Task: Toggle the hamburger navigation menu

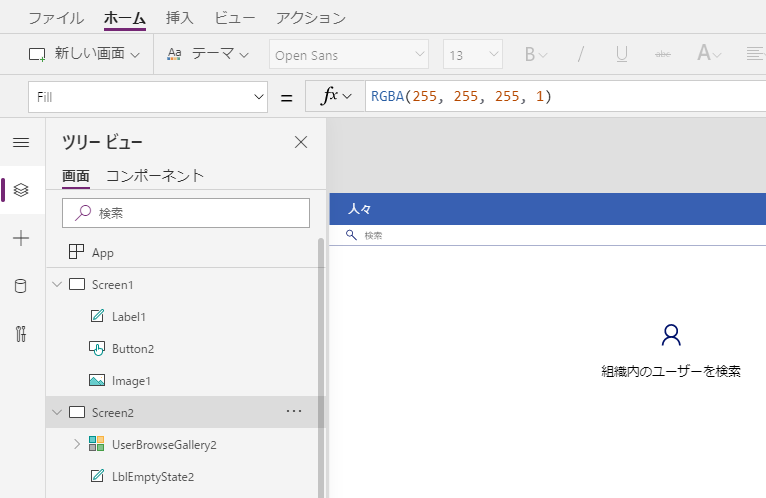Action: pyautogui.click(x=21, y=142)
